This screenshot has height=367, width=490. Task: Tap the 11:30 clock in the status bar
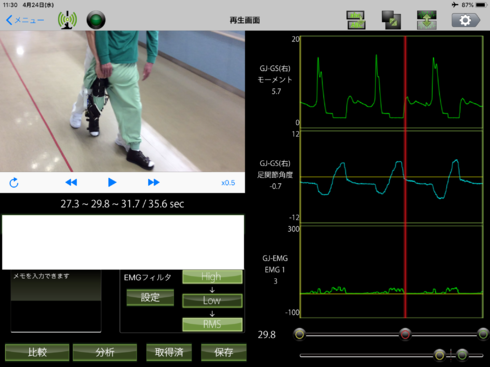click(10, 5)
